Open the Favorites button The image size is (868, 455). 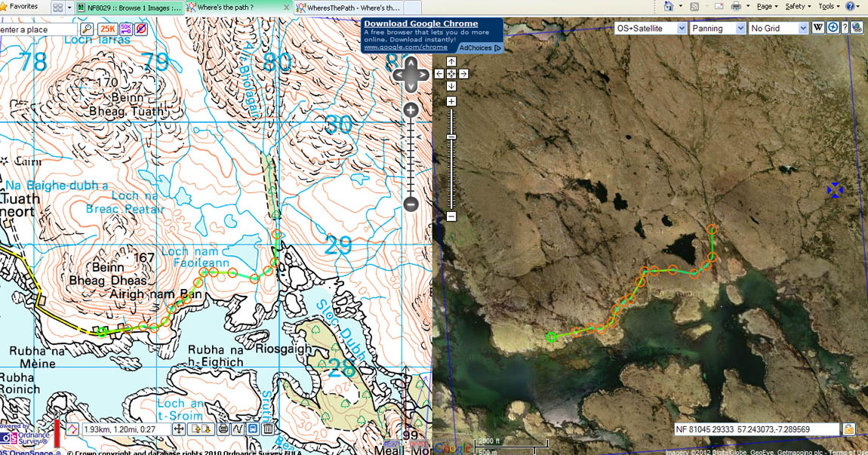coord(20,7)
